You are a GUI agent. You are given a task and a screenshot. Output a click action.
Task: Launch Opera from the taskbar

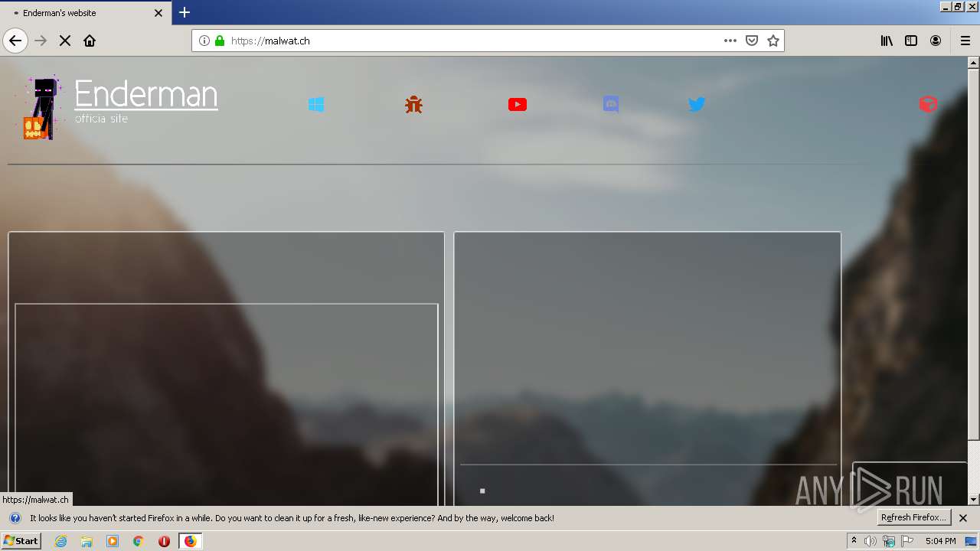tap(164, 541)
